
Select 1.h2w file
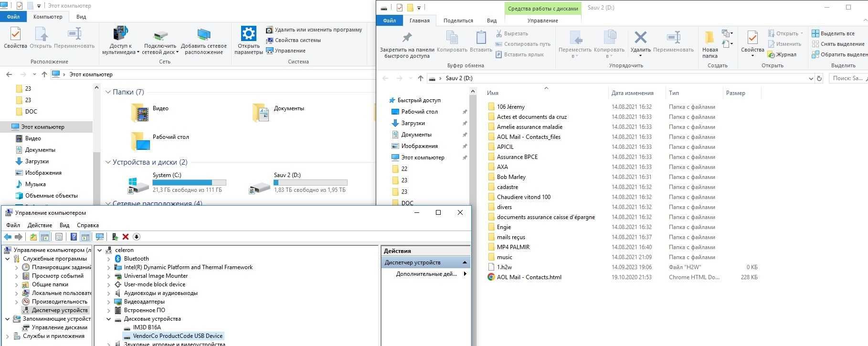(504, 267)
